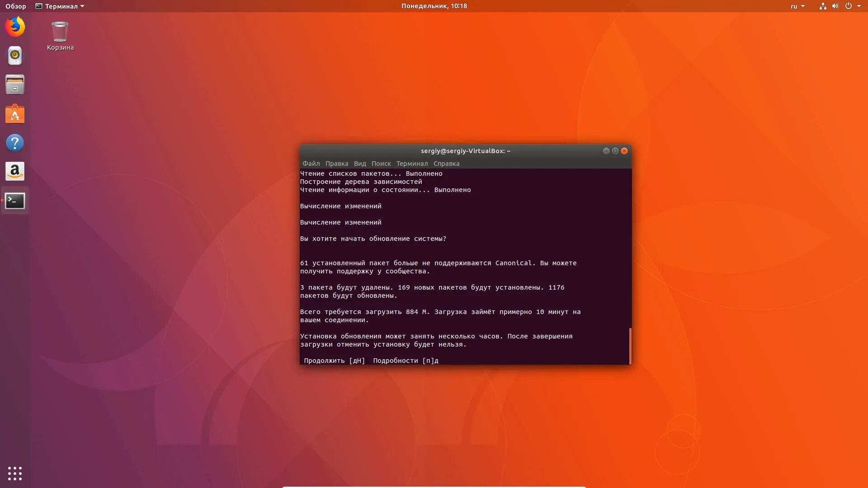Click the Terminal icon in dock
This screenshot has height=488, width=868.
(x=15, y=201)
